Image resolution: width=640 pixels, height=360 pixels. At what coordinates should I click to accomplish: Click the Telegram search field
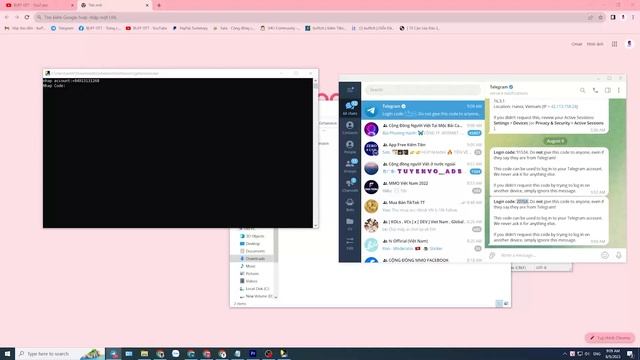click(423, 90)
